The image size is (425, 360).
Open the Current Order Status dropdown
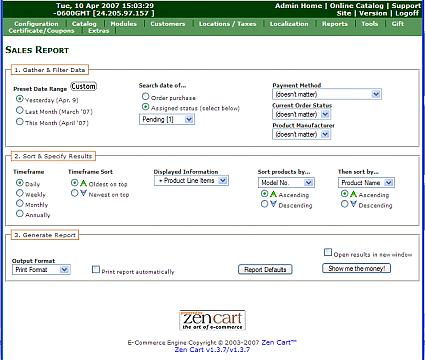(301, 114)
